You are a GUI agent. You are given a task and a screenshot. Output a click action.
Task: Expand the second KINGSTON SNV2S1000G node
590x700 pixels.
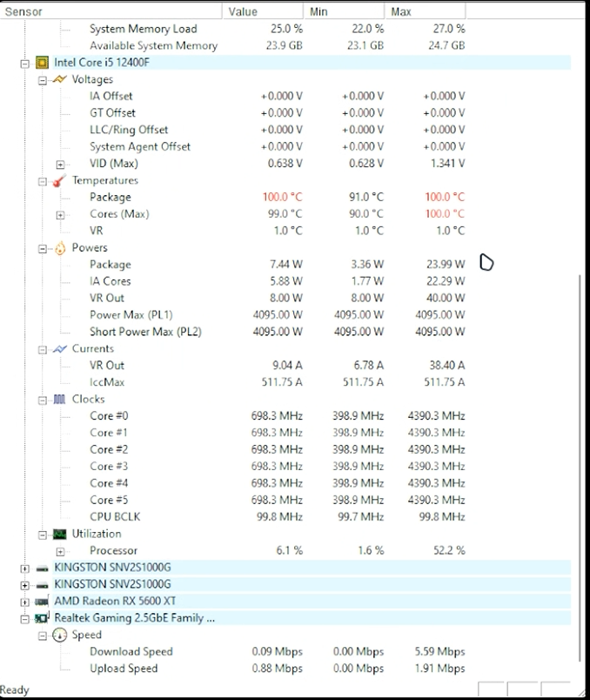tap(25, 585)
